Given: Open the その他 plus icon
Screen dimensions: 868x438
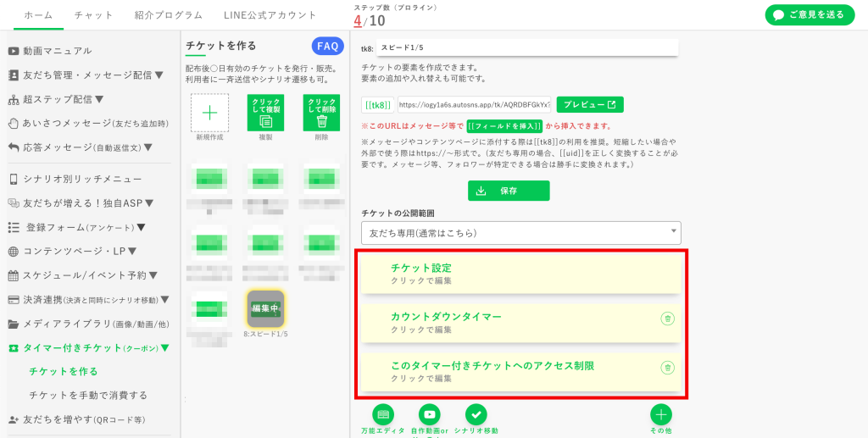Looking at the screenshot, I should click(x=661, y=414).
